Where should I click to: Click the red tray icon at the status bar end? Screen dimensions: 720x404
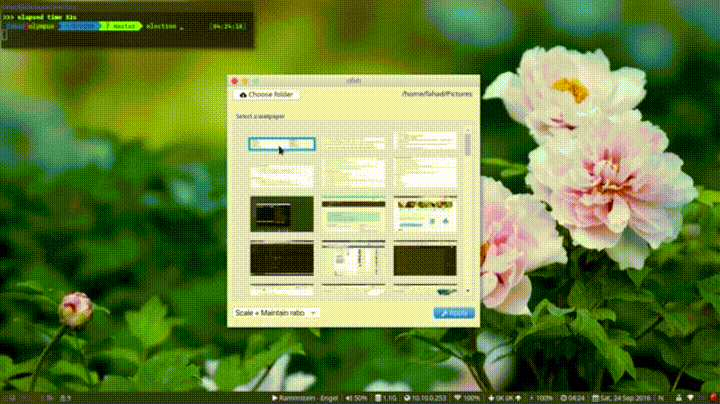[713, 398]
